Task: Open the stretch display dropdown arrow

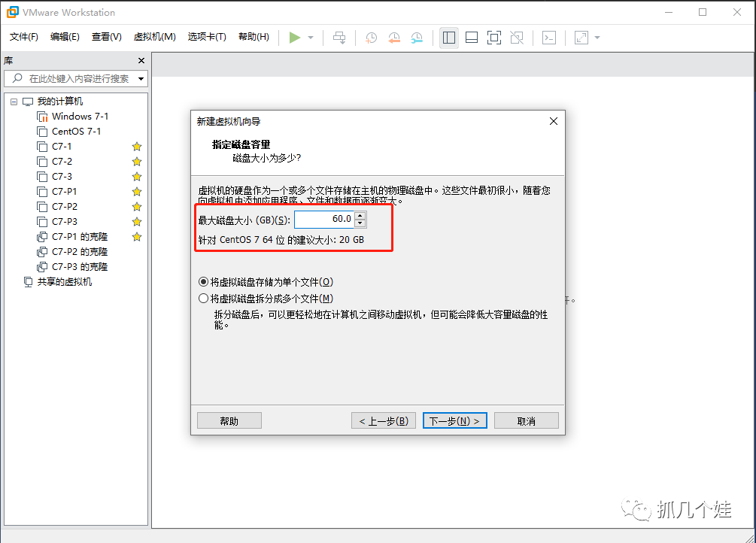Action: [597, 38]
